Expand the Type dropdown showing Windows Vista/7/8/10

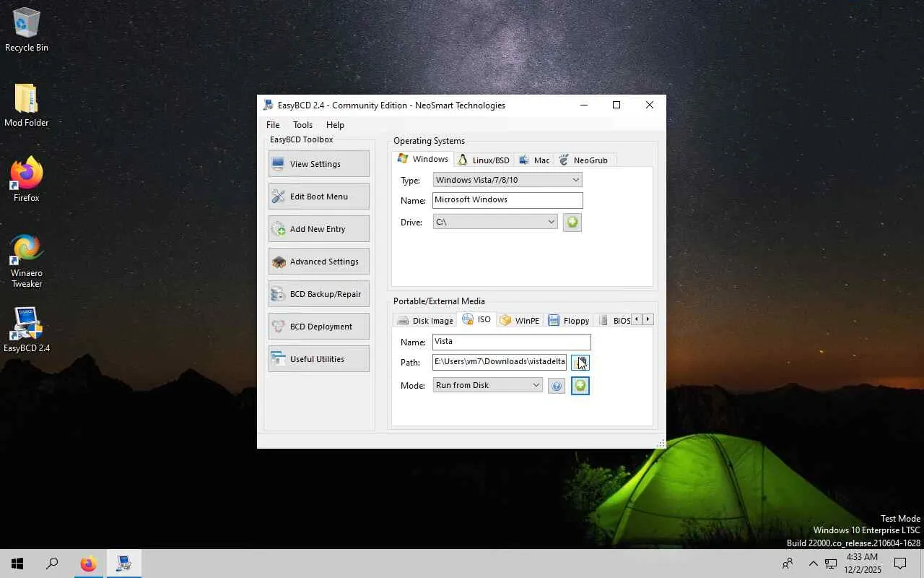(x=507, y=180)
